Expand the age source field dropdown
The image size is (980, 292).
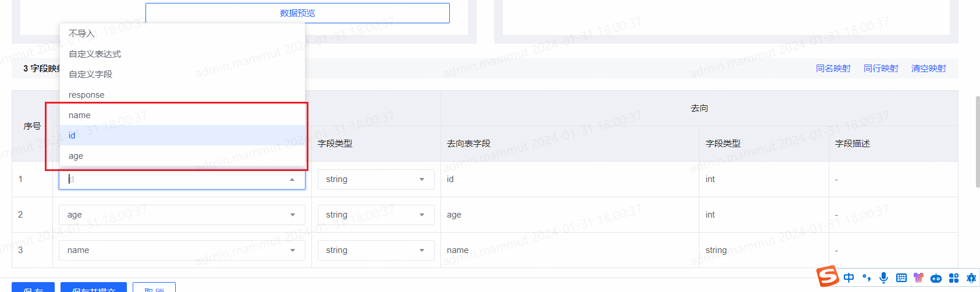point(182,215)
